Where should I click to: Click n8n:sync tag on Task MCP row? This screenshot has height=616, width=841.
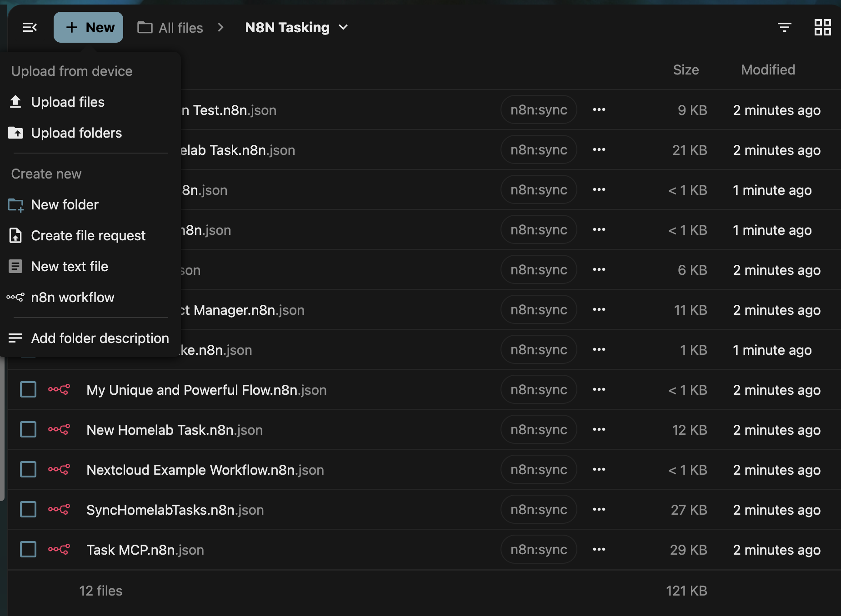(x=539, y=549)
